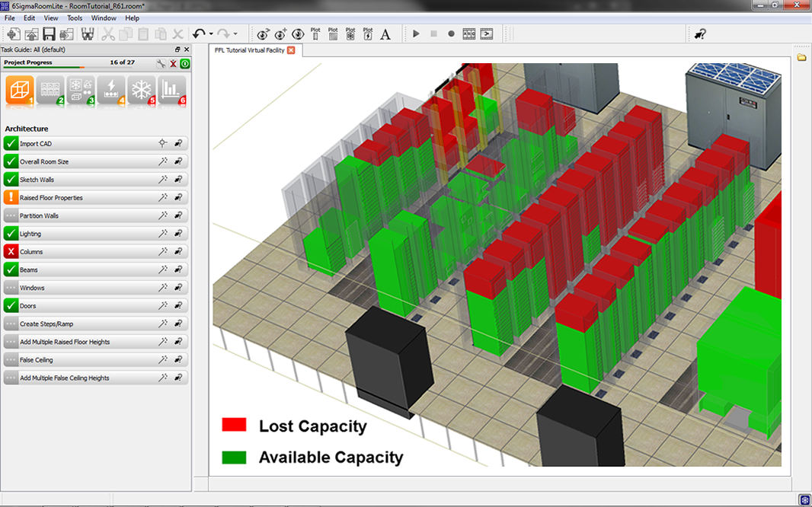Toggle the green check status on Import CAD
Image resolution: width=812 pixels, height=507 pixels.
tap(11, 143)
